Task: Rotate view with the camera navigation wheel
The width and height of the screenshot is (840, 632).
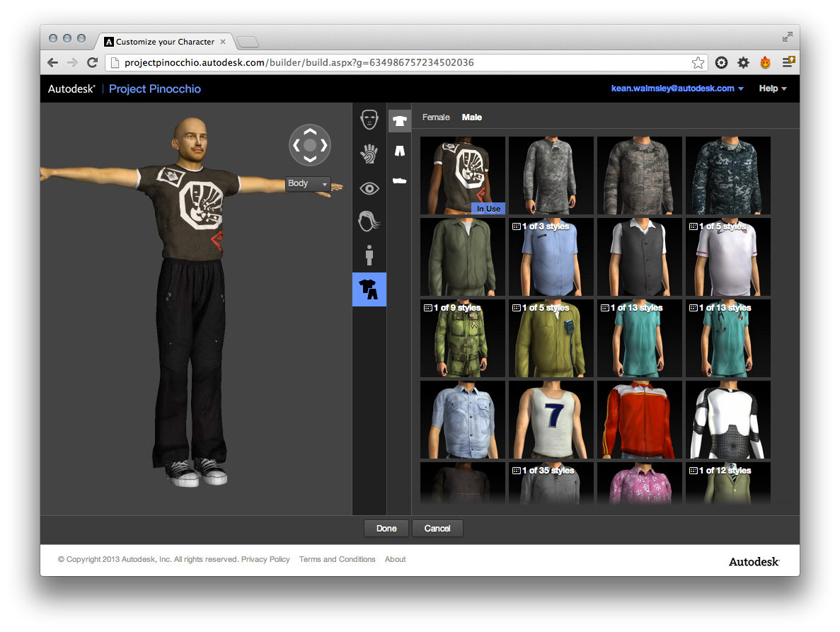Action: click(x=310, y=145)
